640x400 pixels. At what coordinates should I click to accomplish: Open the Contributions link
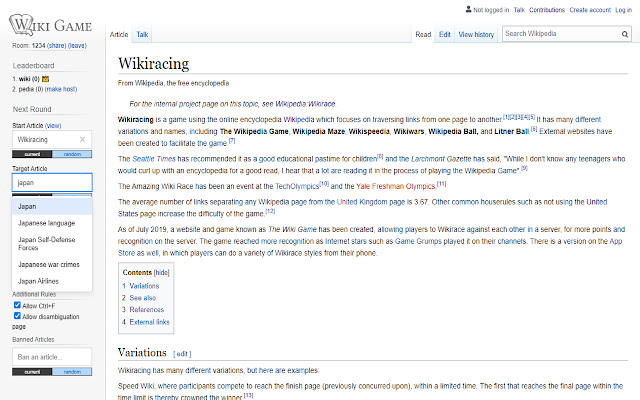click(x=547, y=10)
